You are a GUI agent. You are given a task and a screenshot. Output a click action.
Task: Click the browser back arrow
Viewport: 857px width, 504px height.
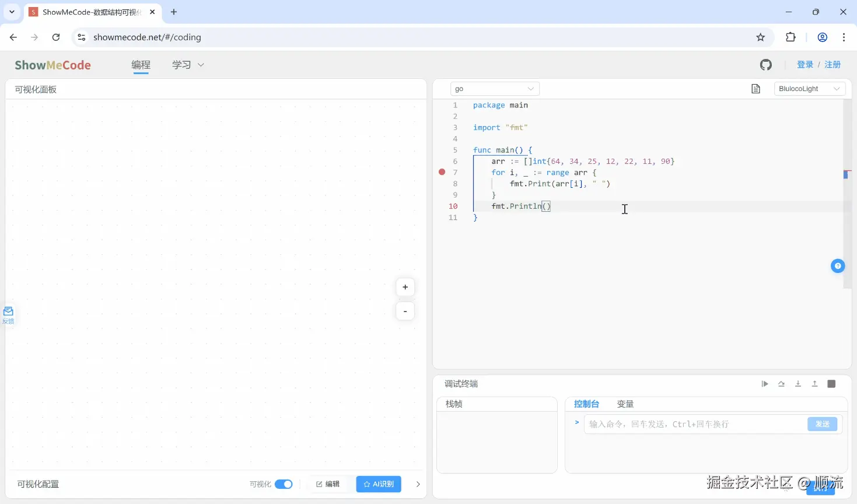[x=13, y=37]
